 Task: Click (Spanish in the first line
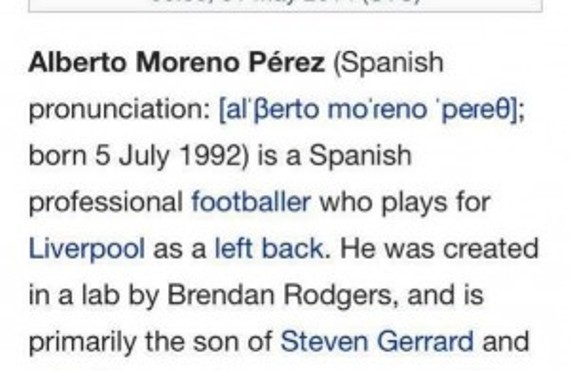pos(388,63)
